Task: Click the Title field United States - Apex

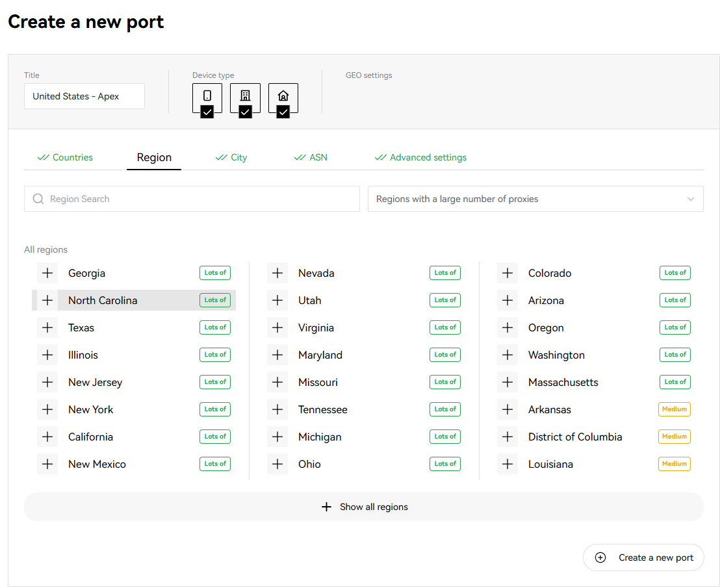Action: point(84,96)
